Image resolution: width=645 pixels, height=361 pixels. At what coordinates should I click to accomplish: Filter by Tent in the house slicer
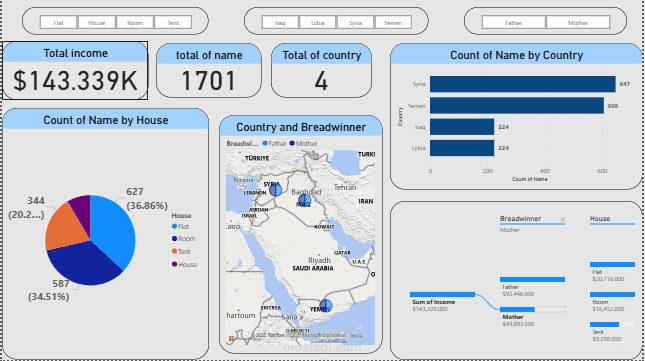[173, 22]
